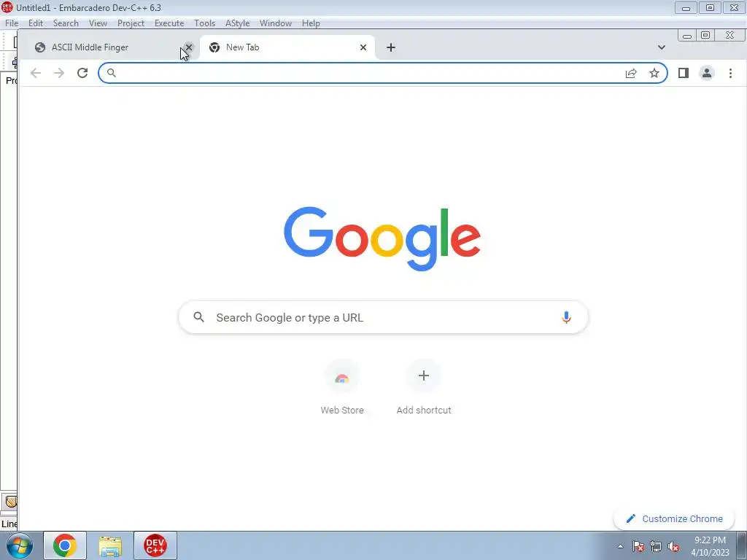Open Dev-C++ Window menu
Image resolution: width=747 pixels, height=560 pixels.
275,23
